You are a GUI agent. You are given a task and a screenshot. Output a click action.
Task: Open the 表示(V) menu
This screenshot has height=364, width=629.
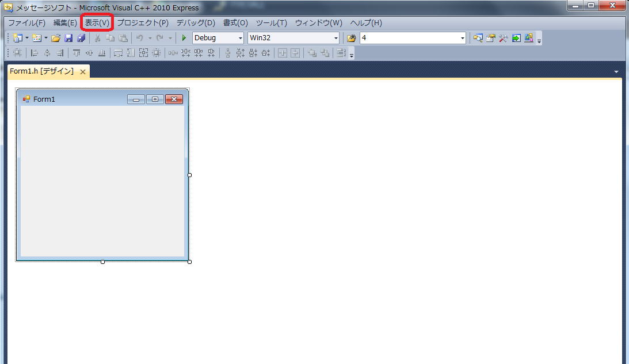[x=97, y=23]
